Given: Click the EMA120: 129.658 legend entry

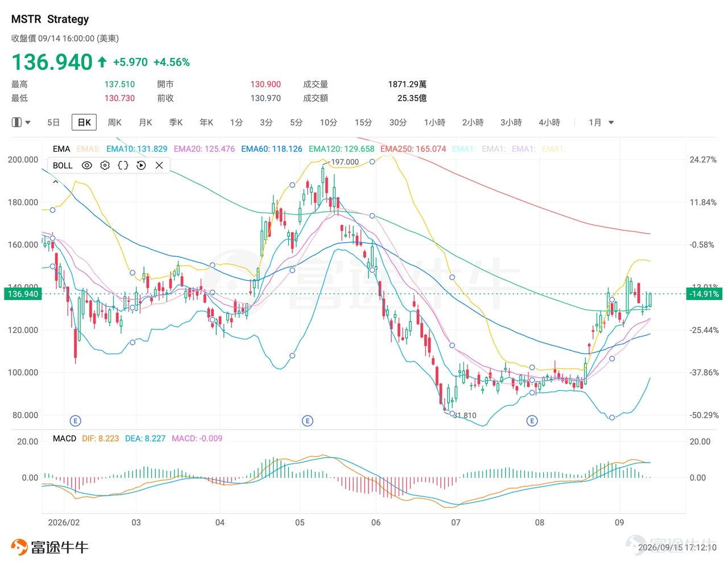Looking at the screenshot, I should [341, 149].
